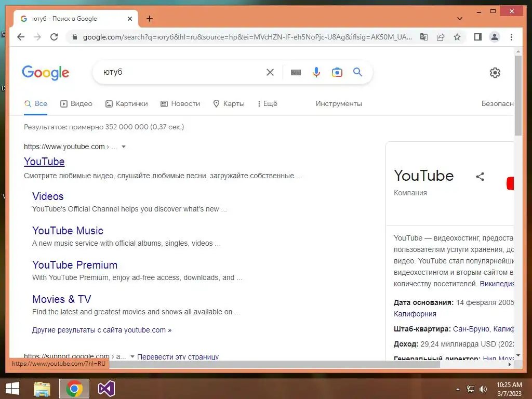
Task: Open the YouTube Music sitelink
Action: [x=68, y=231]
